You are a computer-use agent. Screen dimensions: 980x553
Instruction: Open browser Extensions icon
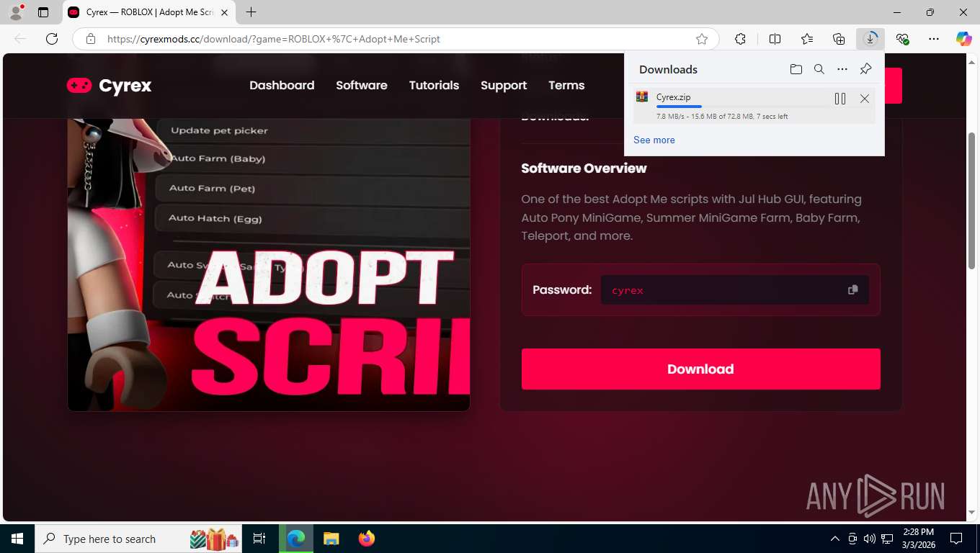pos(740,39)
